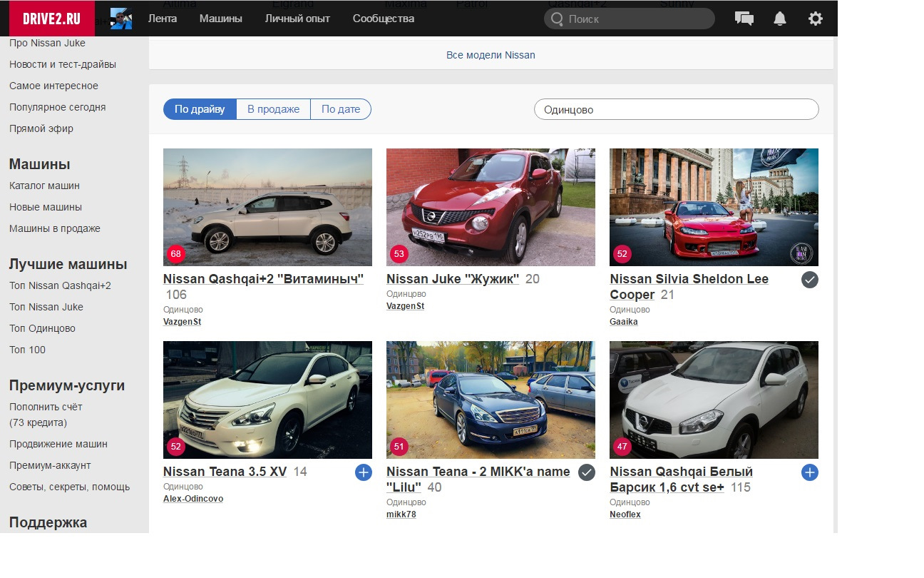Viewport: 924px width, 578px height.
Task: Open Пополнить счёт sidebar link
Action: (x=46, y=407)
